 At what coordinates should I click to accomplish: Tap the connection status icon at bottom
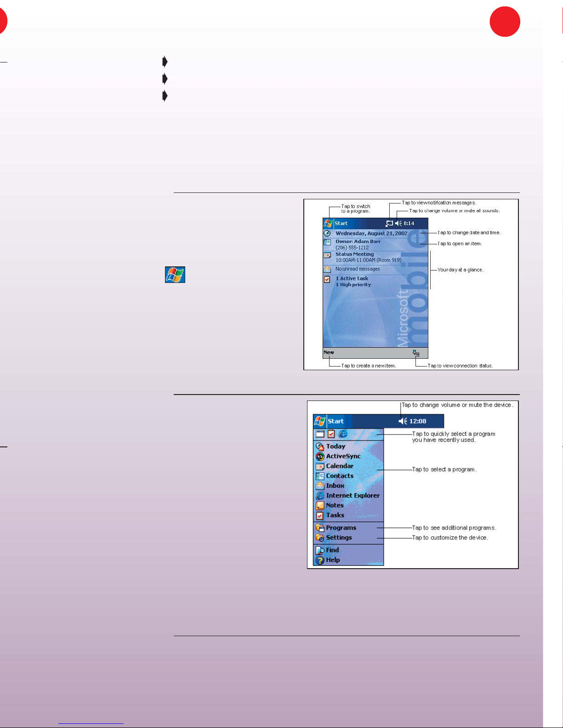[416, 353]
